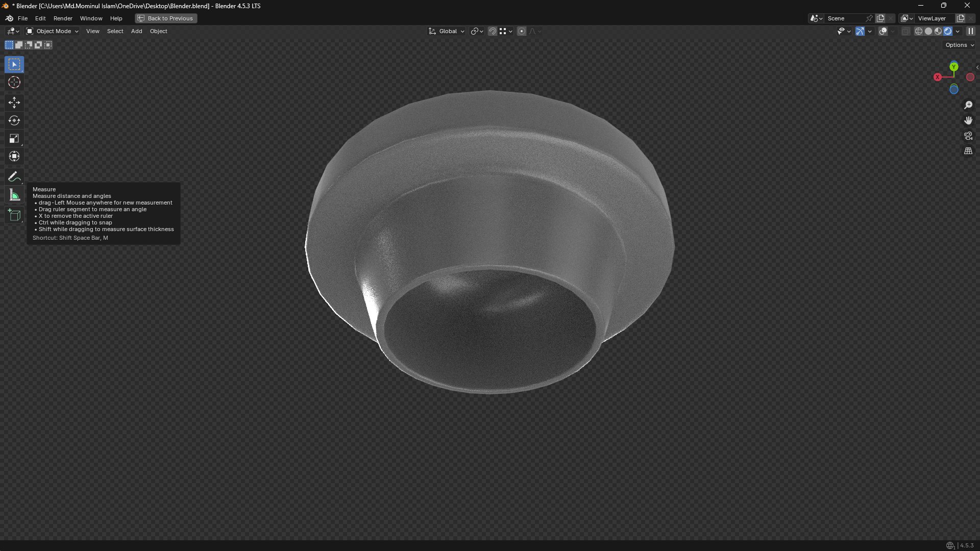
Task: Select the Add Cube tool
Action: coord(14,215)
